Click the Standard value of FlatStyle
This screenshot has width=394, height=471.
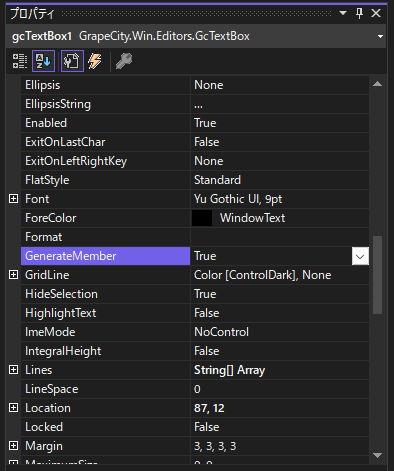coord(217,180)
